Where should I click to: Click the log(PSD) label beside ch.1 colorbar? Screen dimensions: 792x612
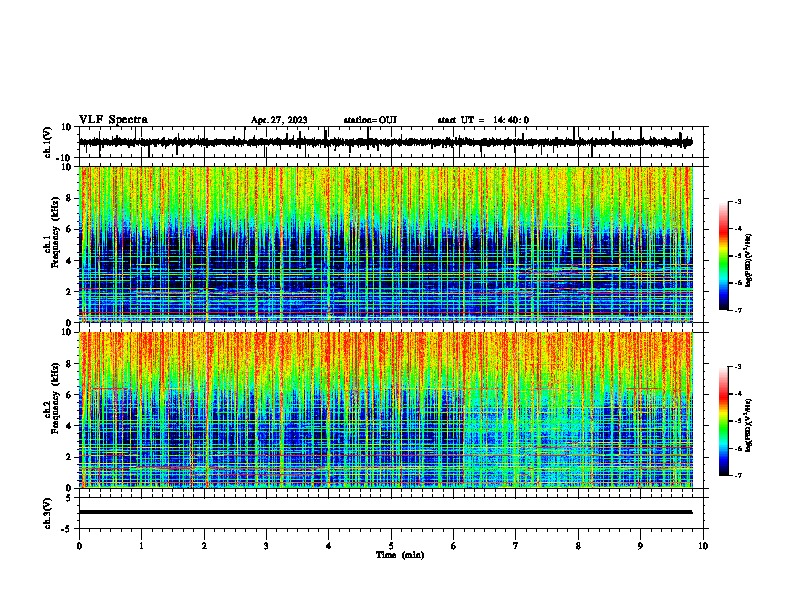[x=749, y=261]
